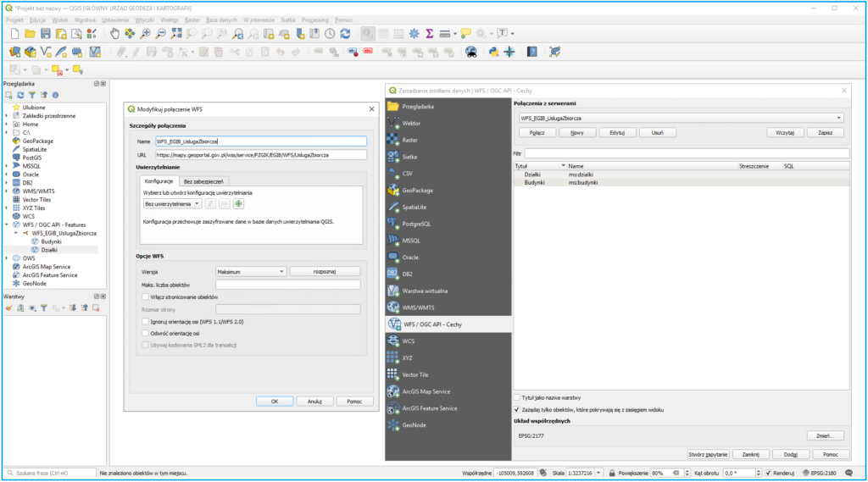Toggle Ignoruj orientację osi checkbox

(146, 322)
